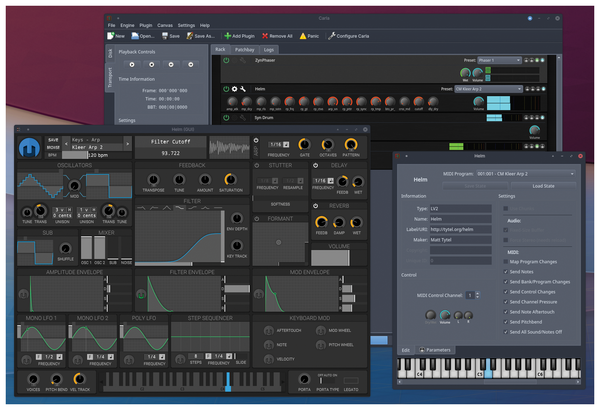
Task: Click the BPM slider in Helm
Action: tap(96, 155)
